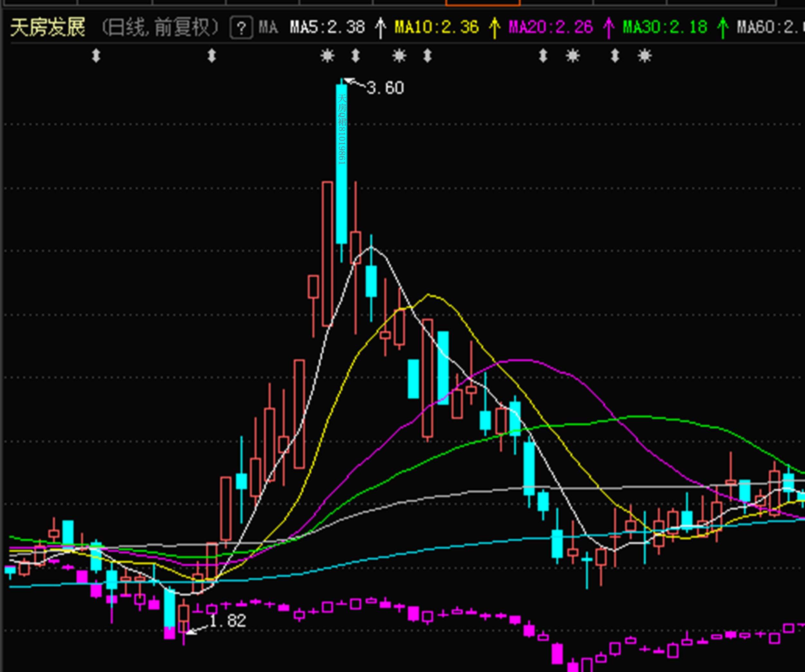Click the yellow up arrow after MA10

[x=495, y=28]
